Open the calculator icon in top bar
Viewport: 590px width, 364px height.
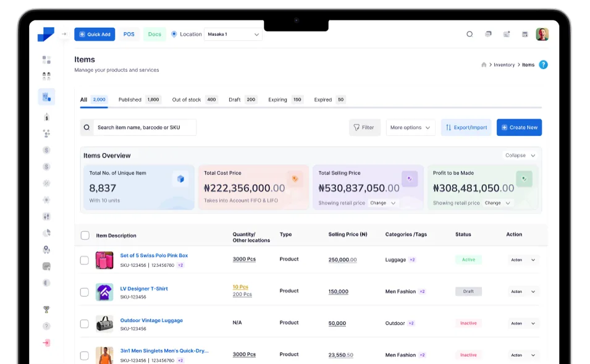pyautogui.click(x=525, y=34)
